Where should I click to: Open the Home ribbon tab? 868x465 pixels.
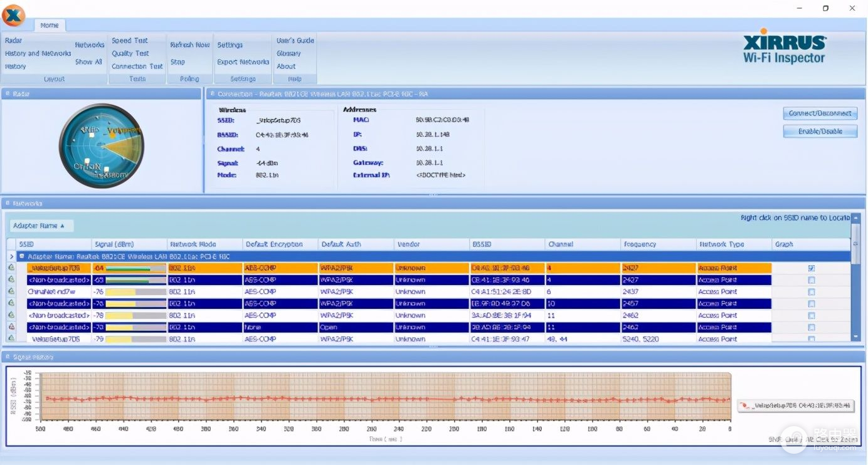point(49,25)
